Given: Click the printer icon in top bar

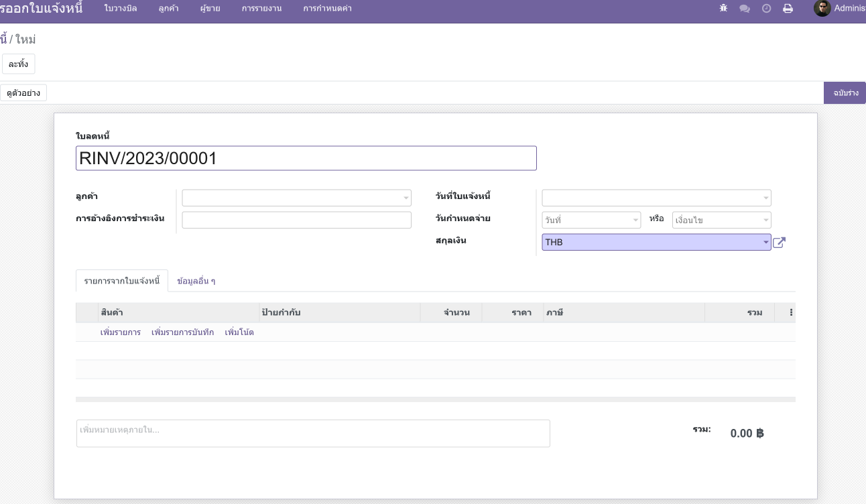Looking at the screenshot, I should (788, 9).
